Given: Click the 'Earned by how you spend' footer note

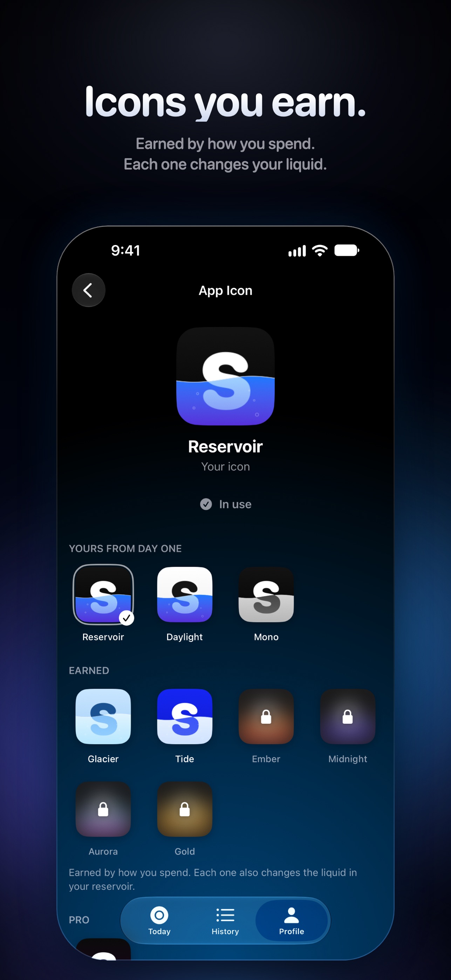Looking at the screenshot, I should point(213,879).
